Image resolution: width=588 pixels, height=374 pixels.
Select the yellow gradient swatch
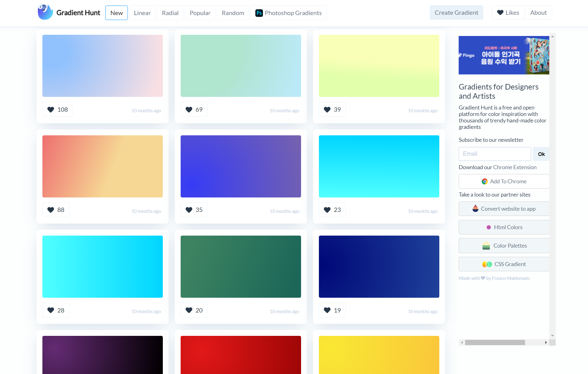379,355
